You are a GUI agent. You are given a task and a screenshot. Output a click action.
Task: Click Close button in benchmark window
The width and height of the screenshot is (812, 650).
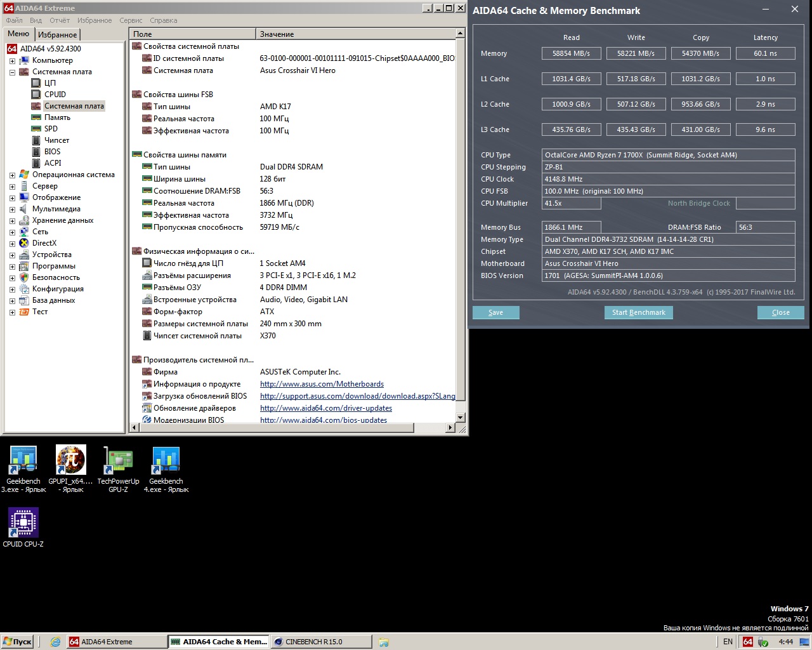click(x=781, y=312)
